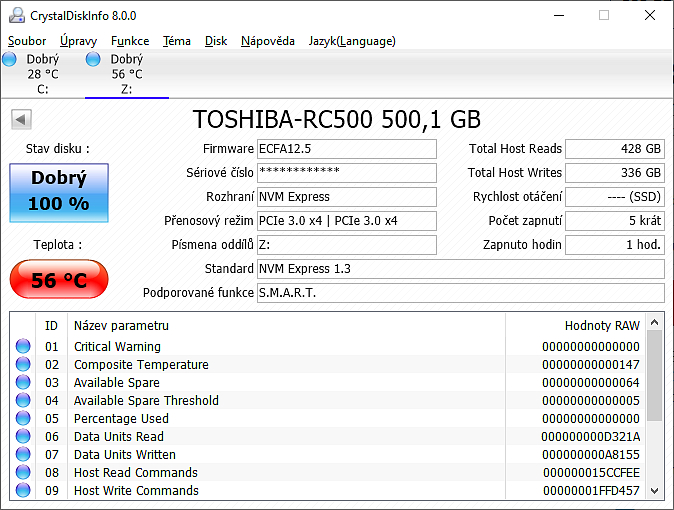Click the blue status orb for disk Z:
Image resolution: width=674 pixels, height=510 pixels.
tap(93, 59)
